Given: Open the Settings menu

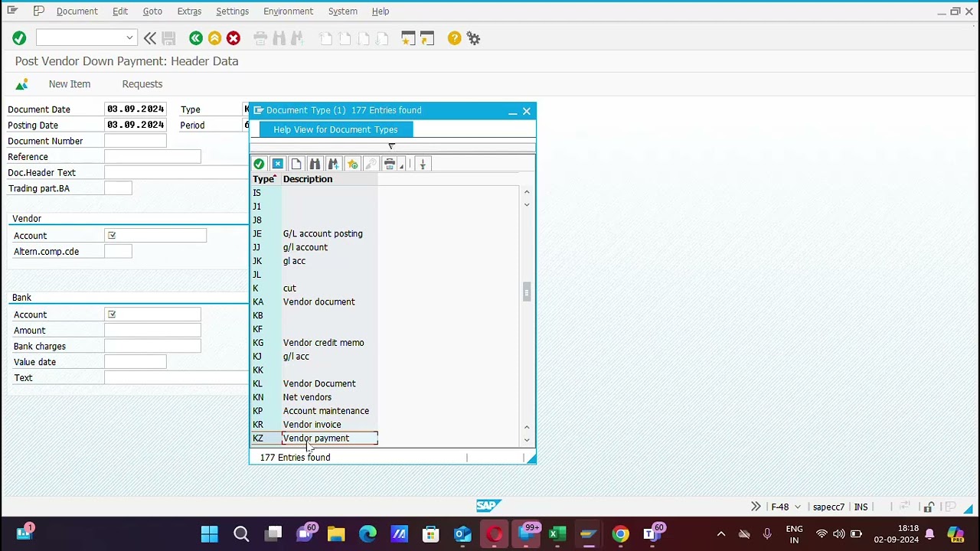Looking at the screenshot, I should (x=232, y=11).
